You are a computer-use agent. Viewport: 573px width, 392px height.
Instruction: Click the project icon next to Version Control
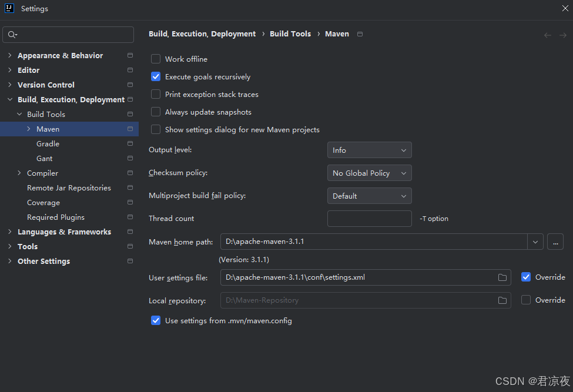130,85
